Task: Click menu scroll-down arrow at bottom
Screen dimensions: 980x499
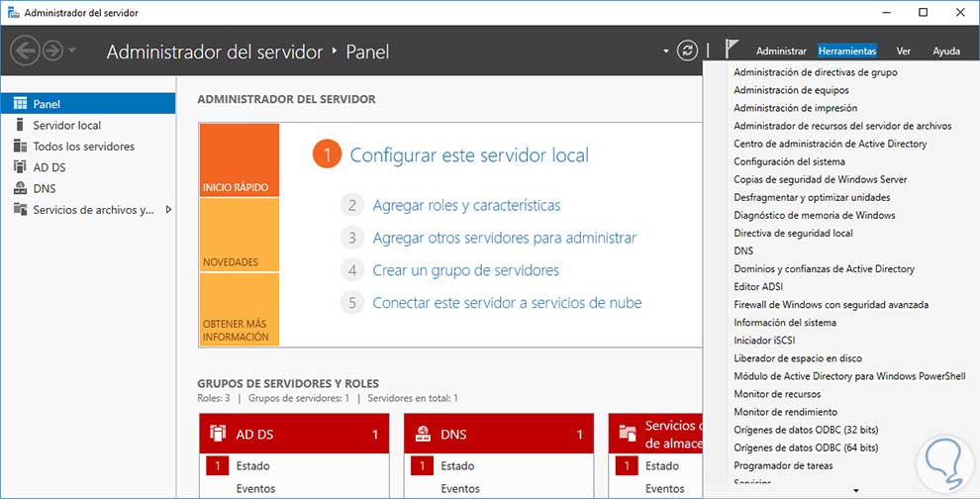Action: (855, 491)
